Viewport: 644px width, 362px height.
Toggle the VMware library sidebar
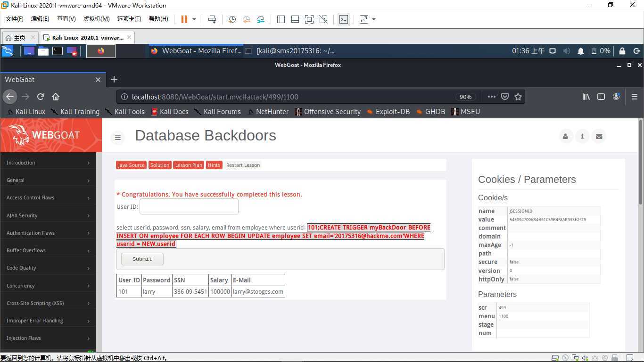point(281,19)
